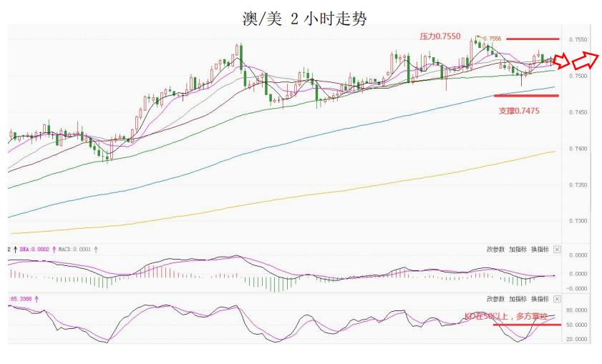Click the 支撑0.7475 support annotation

(x=519, y=111)
